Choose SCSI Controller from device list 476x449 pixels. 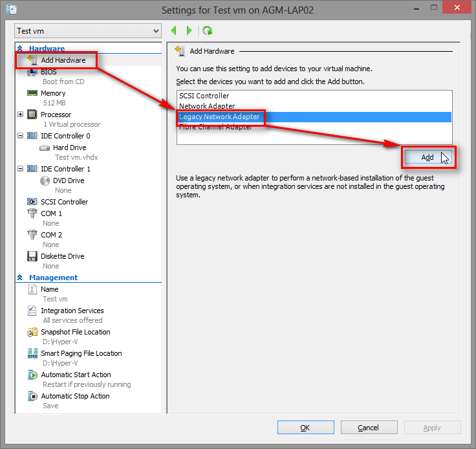(x=204, y=96)
